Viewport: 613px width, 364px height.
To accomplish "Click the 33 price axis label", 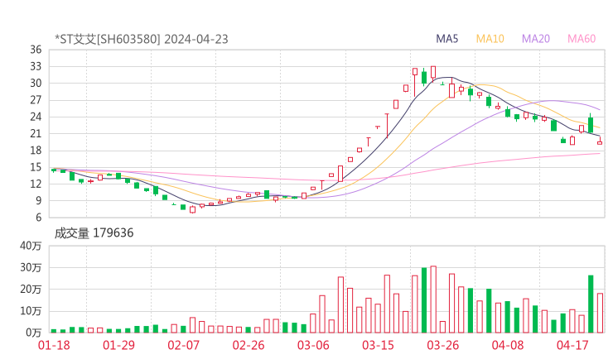I will pyautogui.click(x=36, y=66).
